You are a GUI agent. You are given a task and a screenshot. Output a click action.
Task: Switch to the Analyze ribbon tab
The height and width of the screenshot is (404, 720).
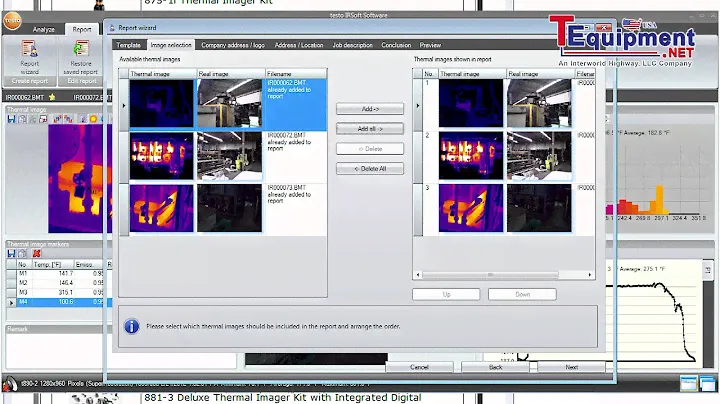43,30
